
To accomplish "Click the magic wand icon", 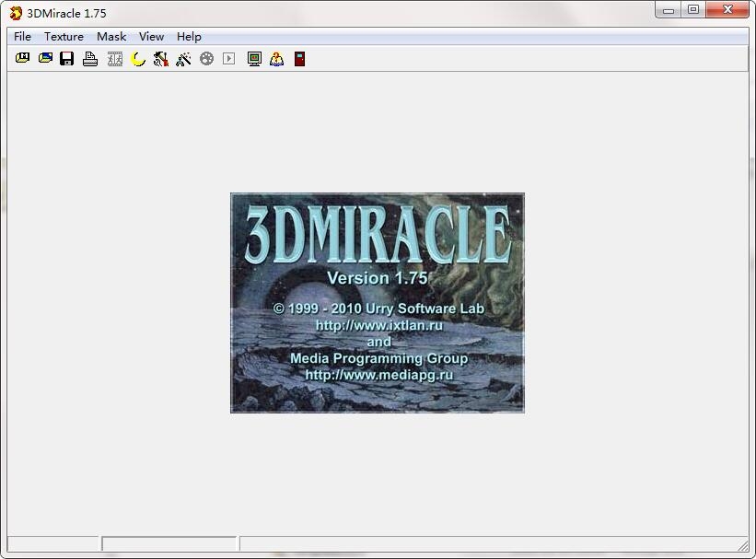I will (183, 59).
